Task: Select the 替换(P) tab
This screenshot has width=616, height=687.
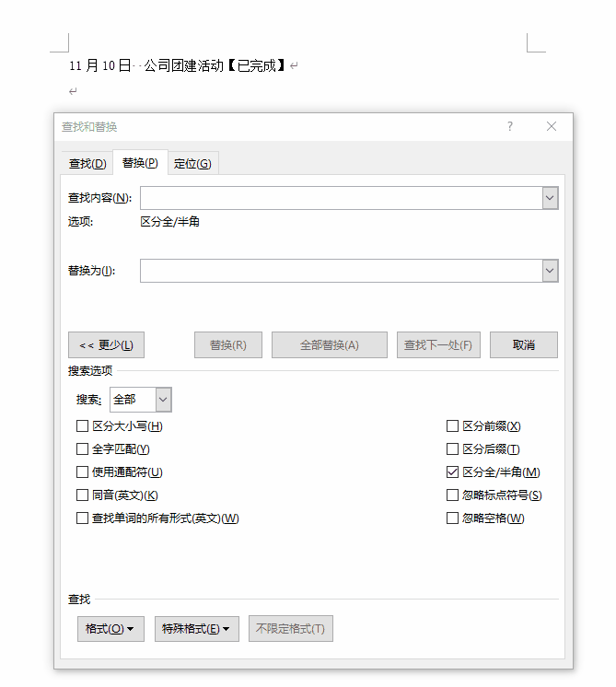Action: coord(140,163)
